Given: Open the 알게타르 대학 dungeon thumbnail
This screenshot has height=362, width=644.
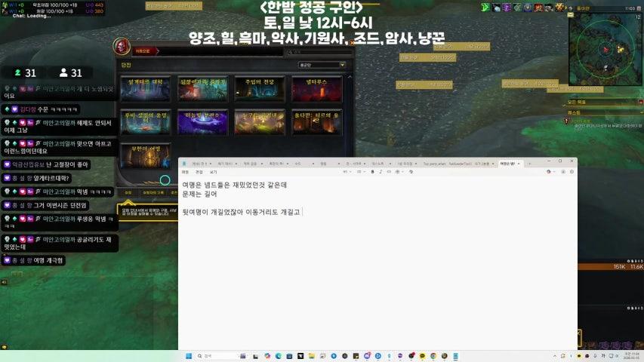Looking at the screenshot, I should point(146,89).
